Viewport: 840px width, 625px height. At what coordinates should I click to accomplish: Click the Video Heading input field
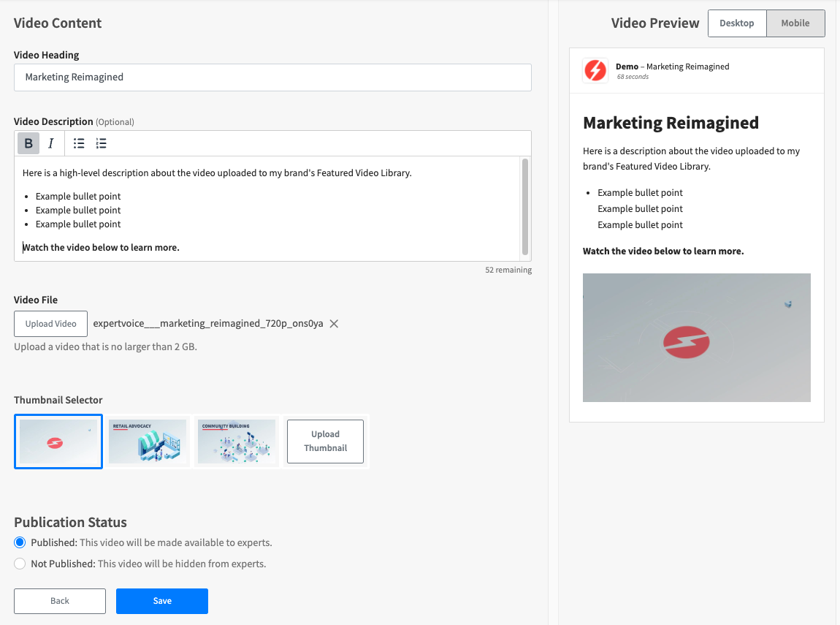(272, 77)
